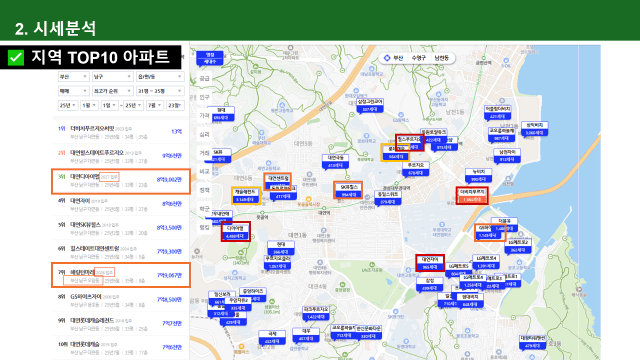
Task: Open the 남구 district dropdown
Action: click(x=113, y=77)
